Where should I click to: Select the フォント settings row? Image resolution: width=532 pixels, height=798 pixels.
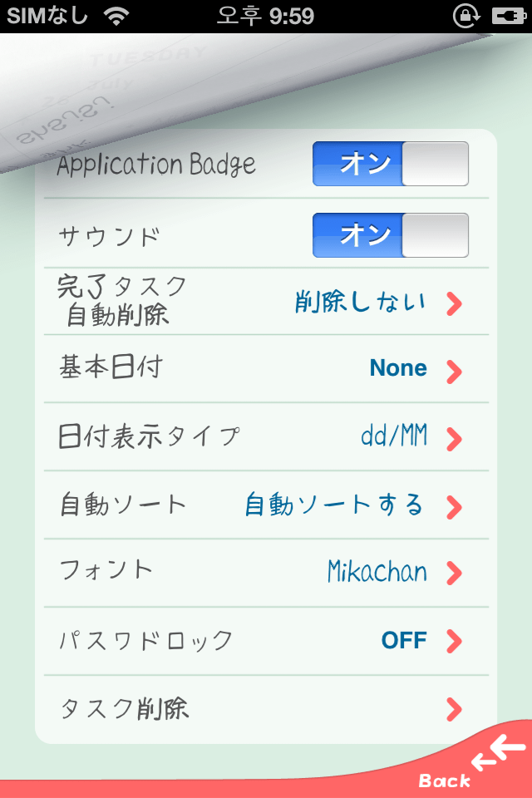(x=266, y=573)
